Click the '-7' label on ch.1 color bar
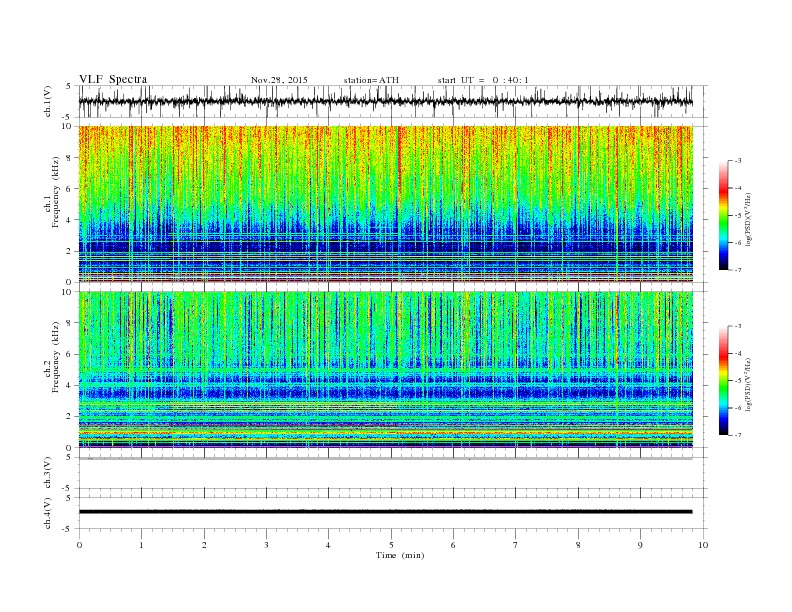 738,270
